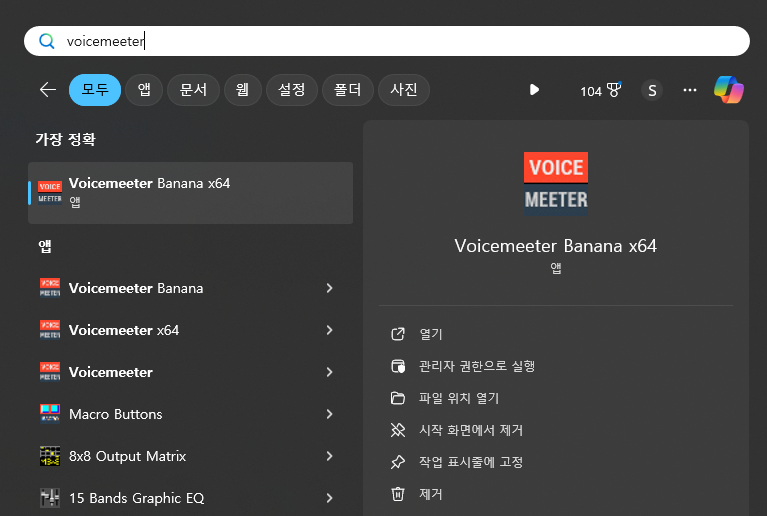Click the pin to taskbar icon
The image size is (767, 516).
point(398,462)
